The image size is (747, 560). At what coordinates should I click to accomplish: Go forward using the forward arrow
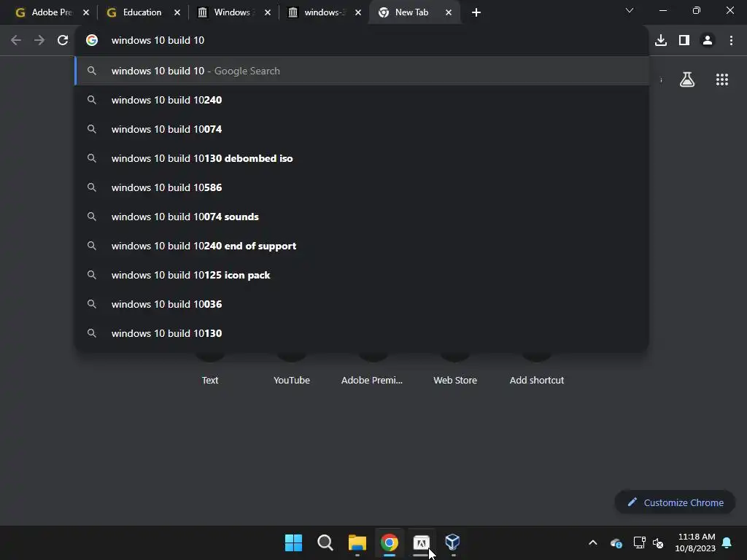39,41
